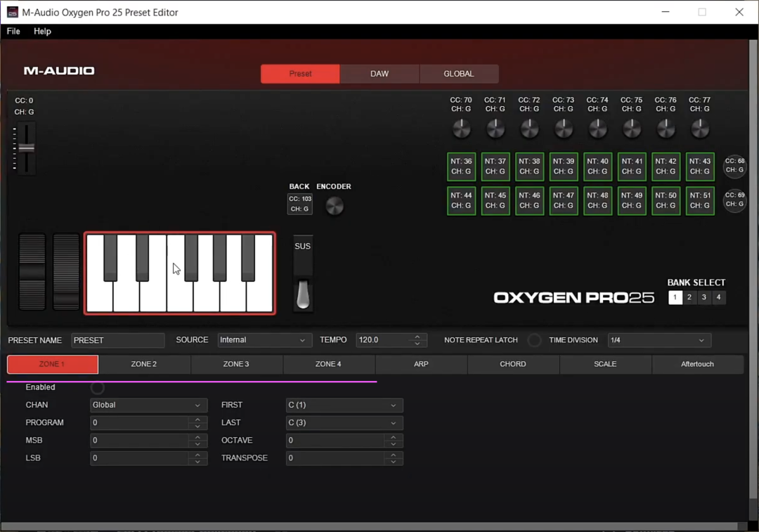The width and height of the screenshot is (759, 532).
Task: Select pad NT: 44
Action: (461, 200)
